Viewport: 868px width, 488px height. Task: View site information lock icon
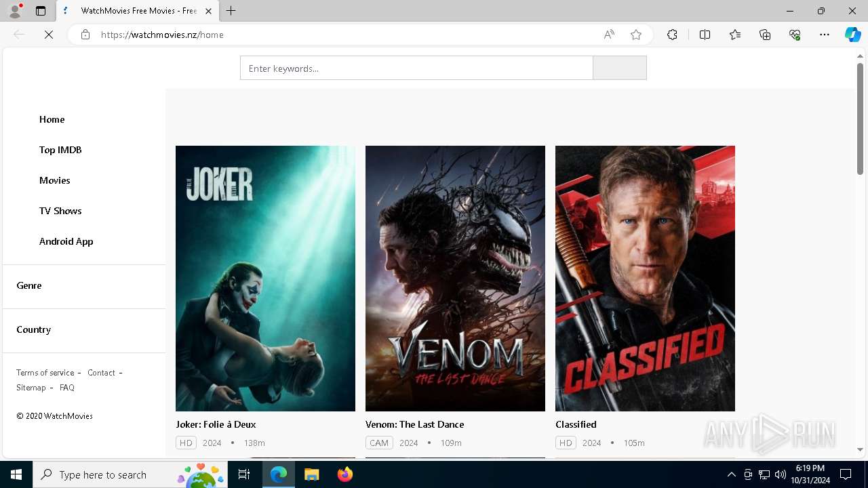pos(85,35)
